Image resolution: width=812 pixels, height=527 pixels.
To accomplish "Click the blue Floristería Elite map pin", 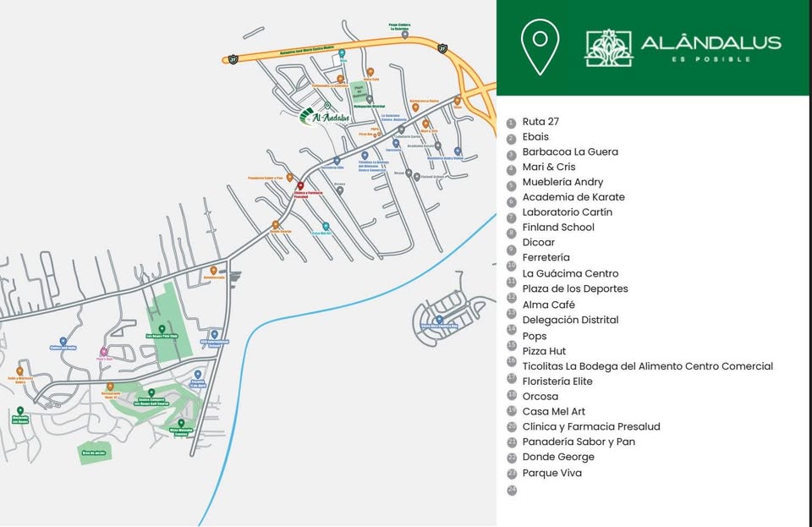I will (337, 161).
